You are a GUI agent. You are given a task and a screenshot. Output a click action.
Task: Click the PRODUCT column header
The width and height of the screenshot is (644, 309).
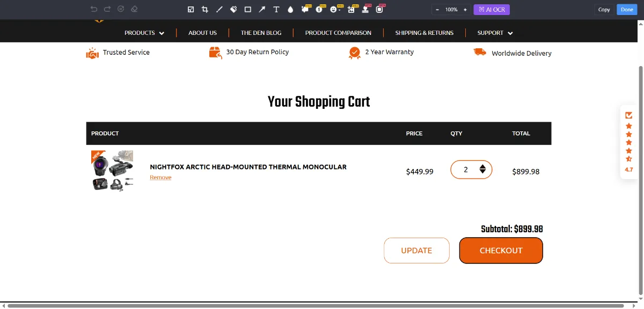(x=105, y=134)
